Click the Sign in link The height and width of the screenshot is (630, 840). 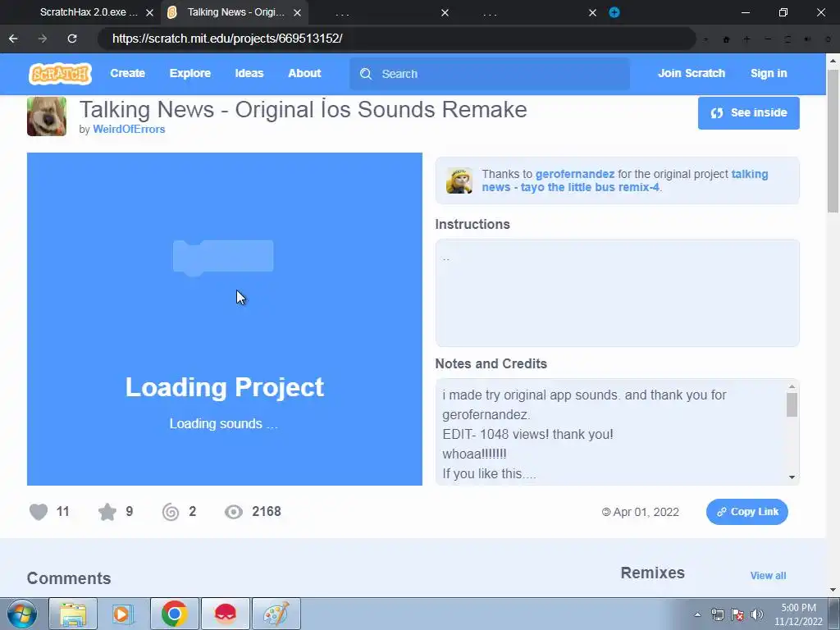coord(768,73)
